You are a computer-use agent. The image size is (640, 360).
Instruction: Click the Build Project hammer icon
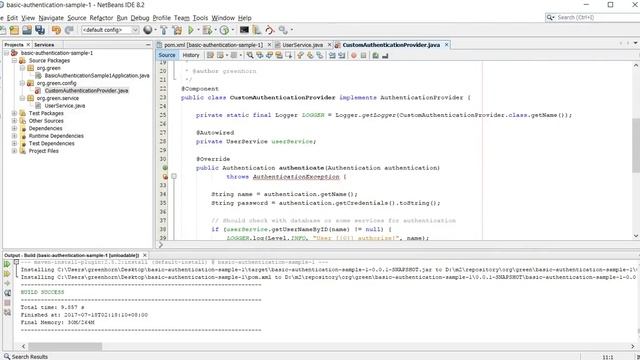point(164,30)
